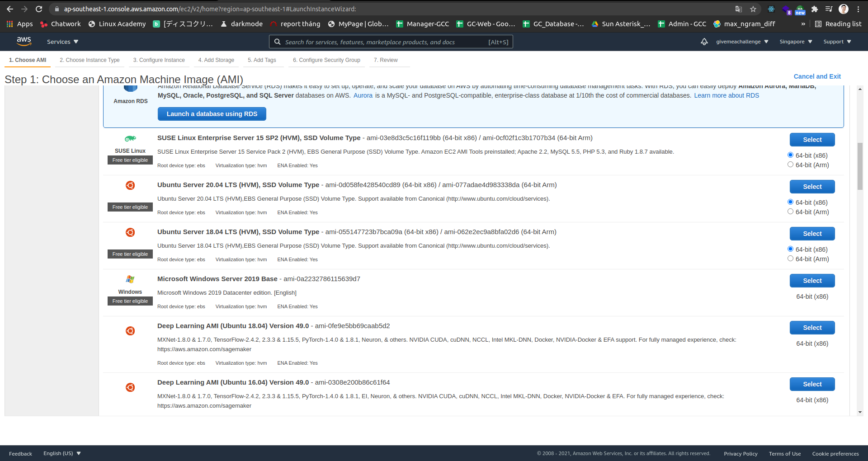Switch to the Configure Security Group step
Screen dimensions: 868x461
tap(326, 60)
